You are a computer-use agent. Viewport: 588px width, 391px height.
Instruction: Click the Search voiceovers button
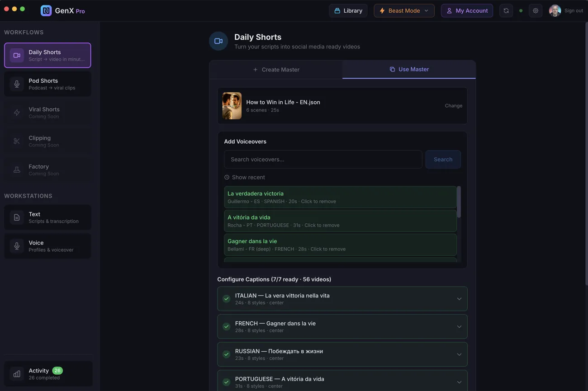click(x=443, y=159)
